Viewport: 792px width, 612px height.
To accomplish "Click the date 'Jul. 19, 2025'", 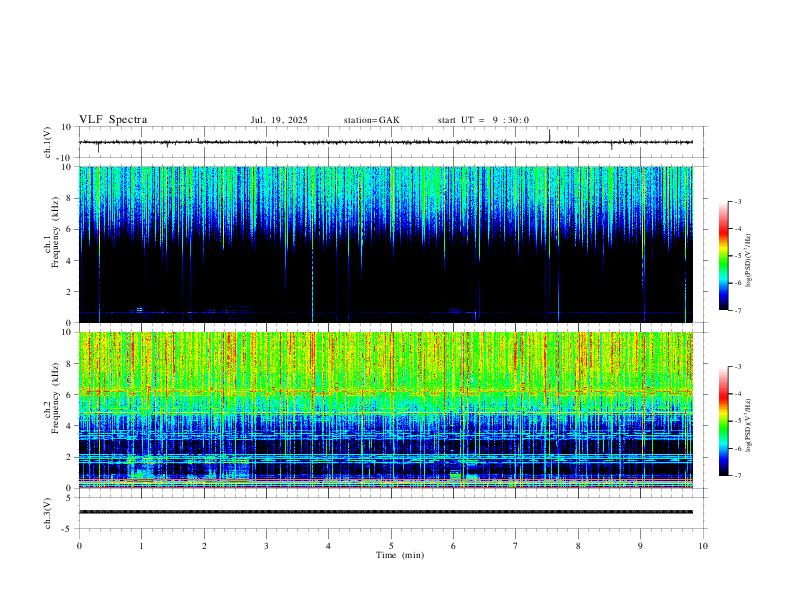I will click(279, 120).
